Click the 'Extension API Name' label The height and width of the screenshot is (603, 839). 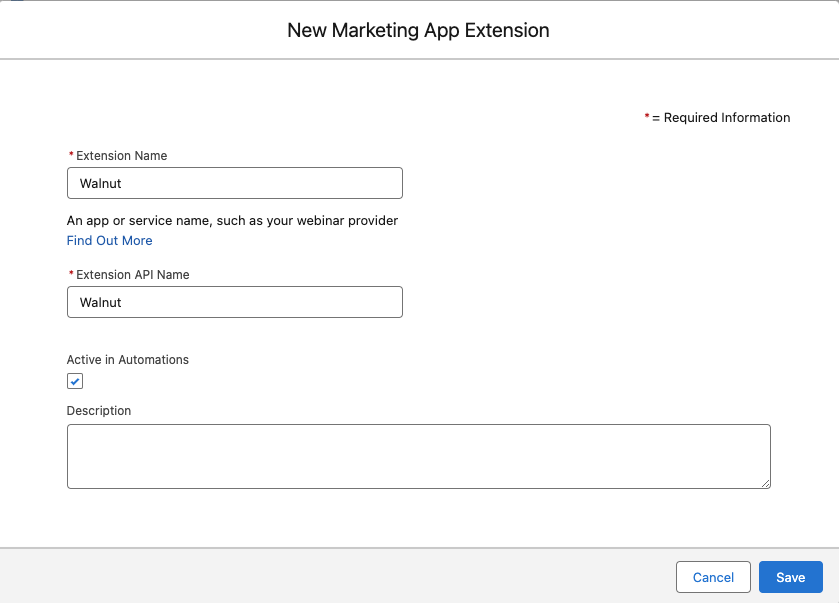[133, 274]
